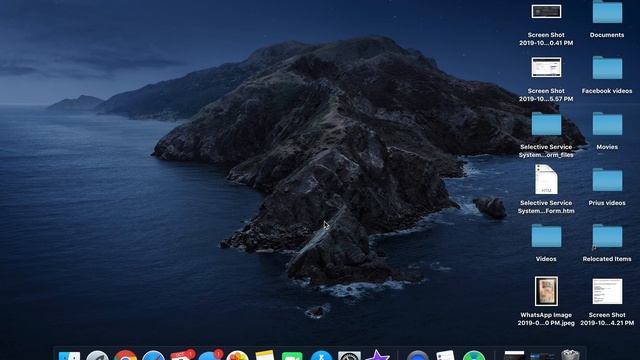Select the Relocated Items folder alias
This screenshot has height=360, width=640.
tap(607, 236)
